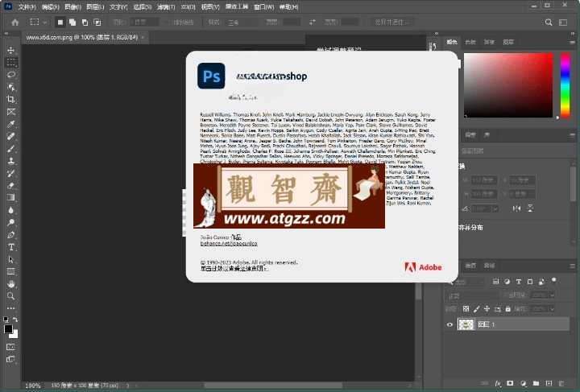The image size is (580, 392).
Task: Create a new layer with plus icon
Action: click(549, 383)
